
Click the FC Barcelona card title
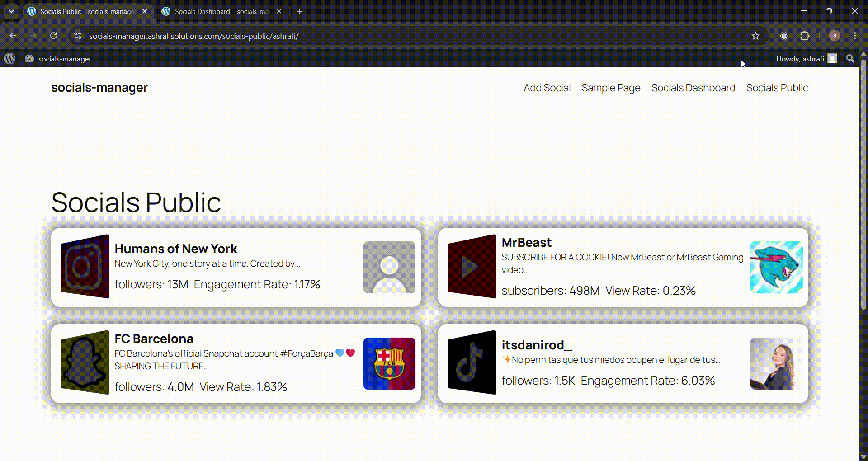pos(154,339)
